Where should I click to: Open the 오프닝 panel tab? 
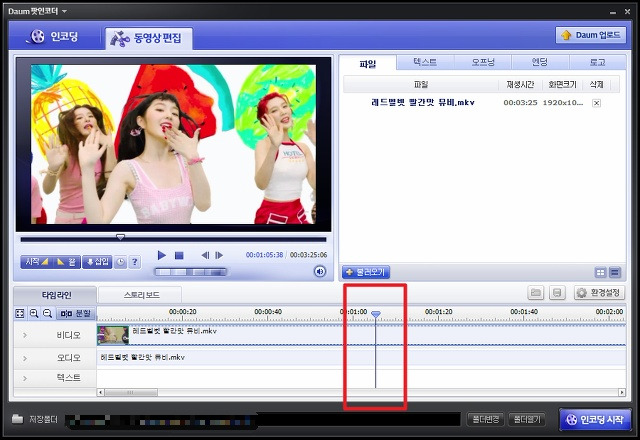click(x=483, y=62)
